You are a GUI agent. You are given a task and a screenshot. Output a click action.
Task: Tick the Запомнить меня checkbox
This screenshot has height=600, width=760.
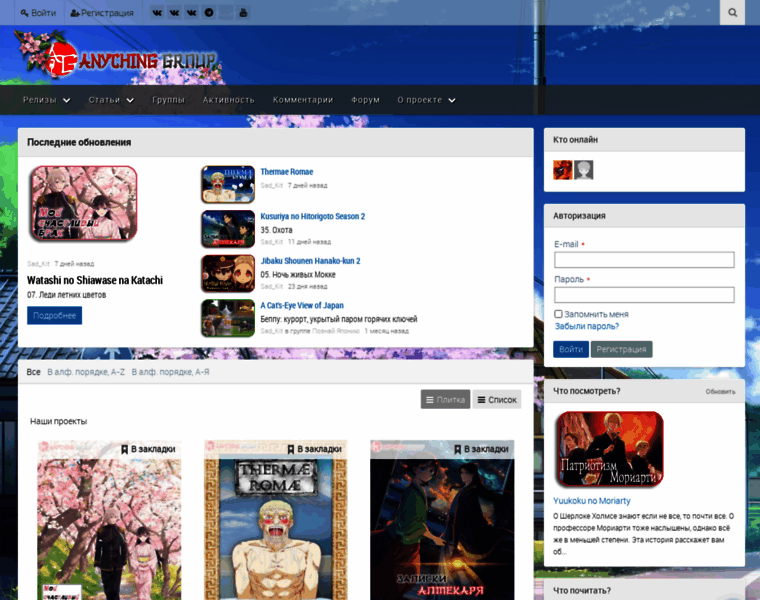click(558, 314)
